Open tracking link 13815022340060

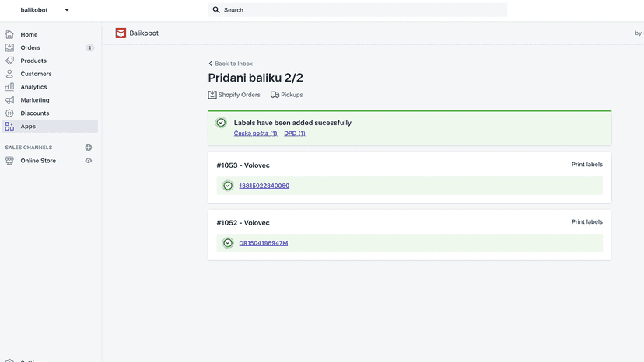pos(264,186)
